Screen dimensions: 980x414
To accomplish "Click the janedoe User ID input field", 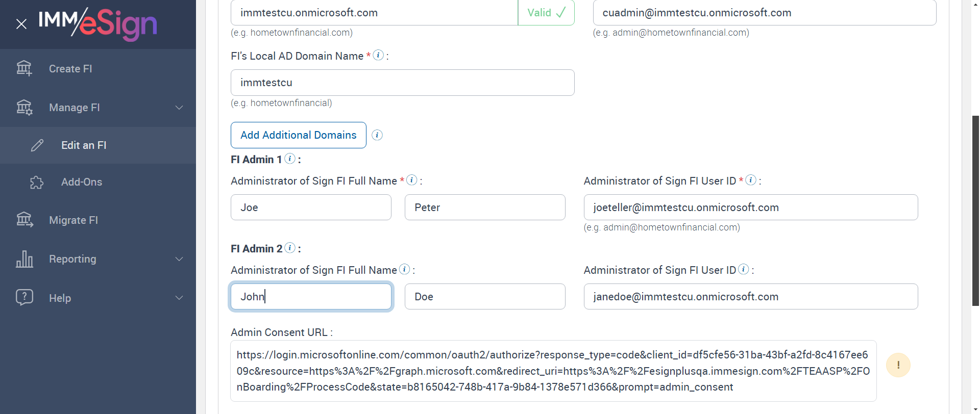I will (750, 297).
